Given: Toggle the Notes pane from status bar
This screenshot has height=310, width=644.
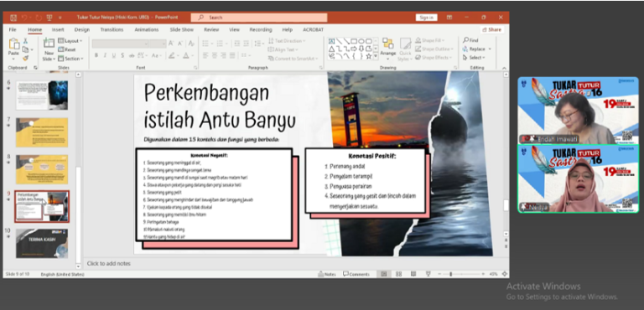Looking at the screenshot, I should 327,274.
